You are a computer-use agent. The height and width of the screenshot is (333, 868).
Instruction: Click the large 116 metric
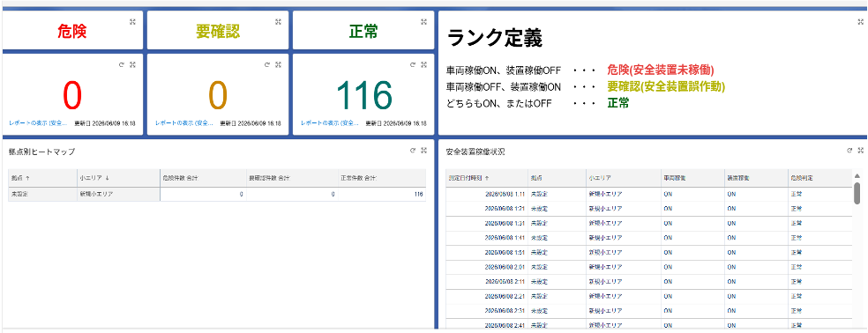coord(363,95)
